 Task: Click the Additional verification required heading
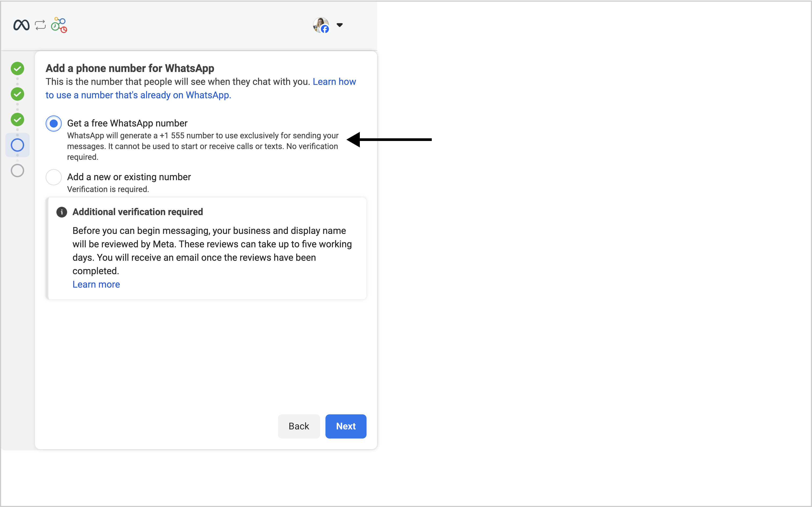tap(137, 212)
